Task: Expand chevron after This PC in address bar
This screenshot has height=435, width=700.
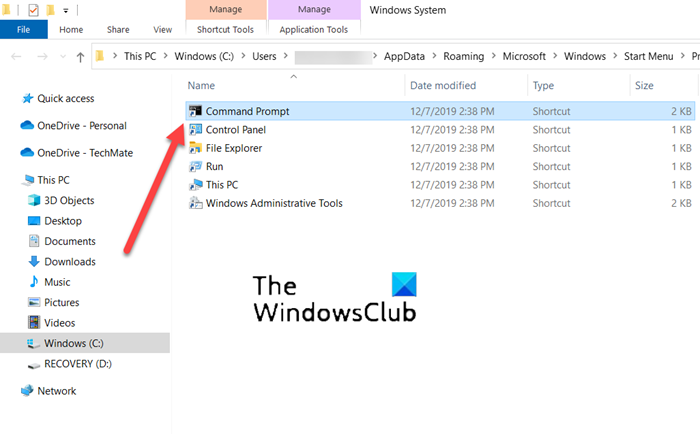Action: [x=166, y=56]
